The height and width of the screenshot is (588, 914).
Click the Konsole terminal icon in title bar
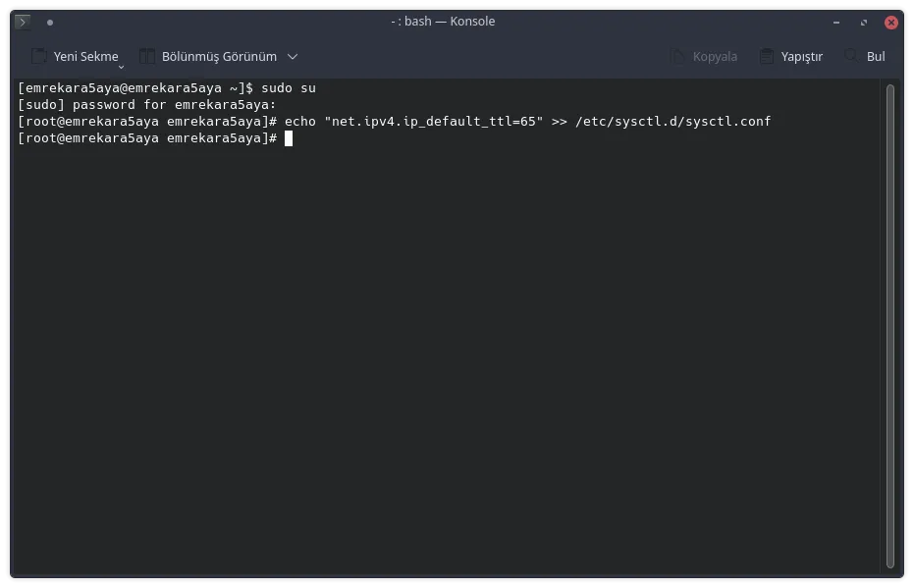(23, 22)
